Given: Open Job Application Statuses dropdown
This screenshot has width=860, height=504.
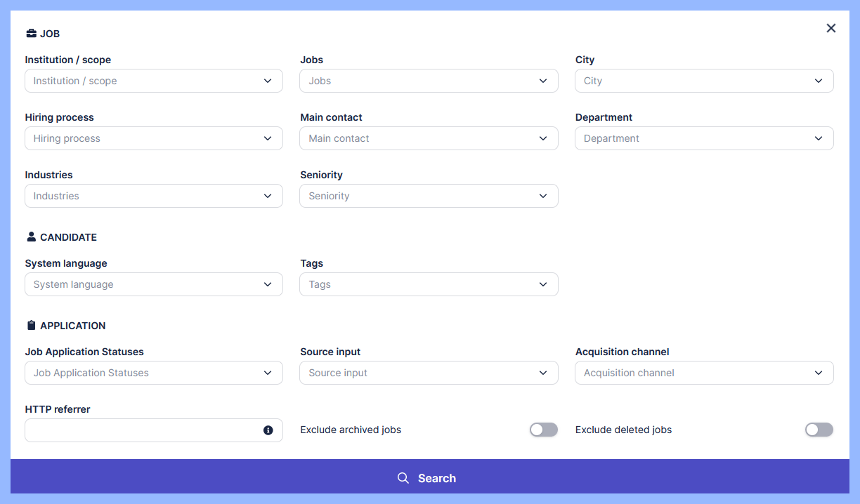Looking at the screenshot, I should point(153,373).
